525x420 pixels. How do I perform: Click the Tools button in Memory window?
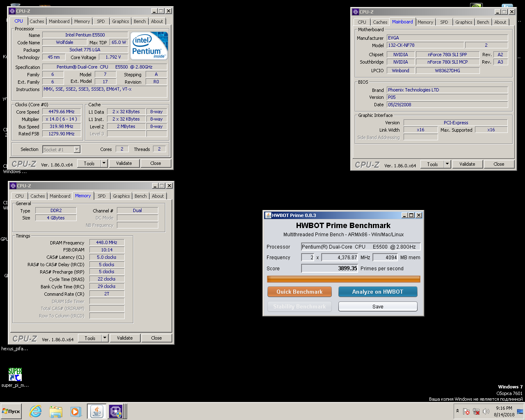click(90, 338)
